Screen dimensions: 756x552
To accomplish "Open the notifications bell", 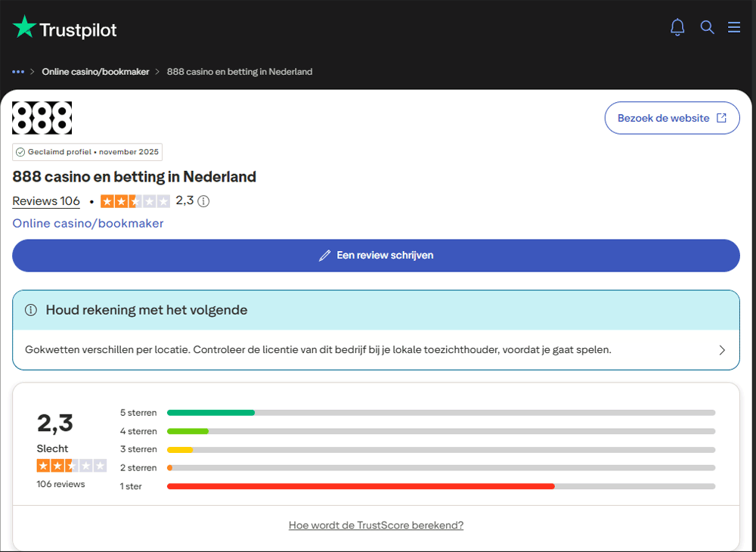I will (677, 27).
